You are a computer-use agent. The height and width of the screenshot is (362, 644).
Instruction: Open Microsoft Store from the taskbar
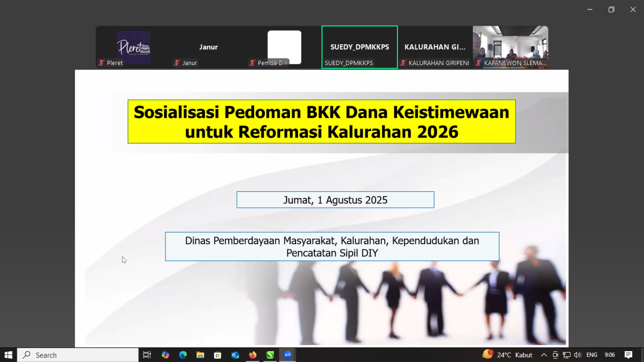(218, 355)
